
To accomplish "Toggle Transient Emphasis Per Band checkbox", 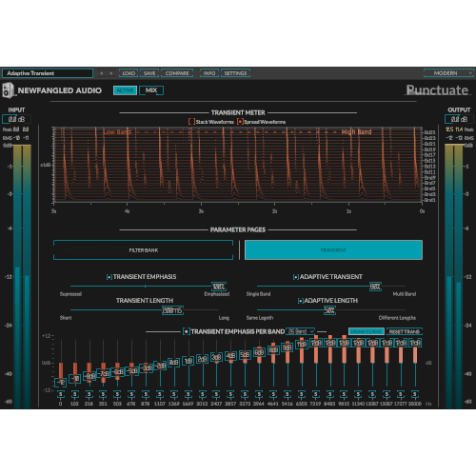I will point(187,332).
